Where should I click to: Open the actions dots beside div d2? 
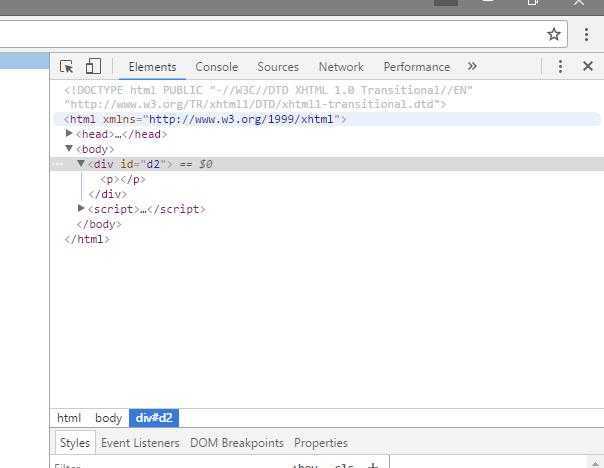[58, 164]
